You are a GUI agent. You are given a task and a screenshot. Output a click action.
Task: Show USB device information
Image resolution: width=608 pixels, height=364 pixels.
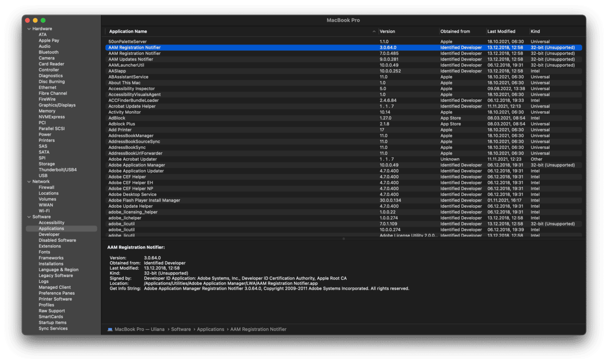tap(43, 176)
